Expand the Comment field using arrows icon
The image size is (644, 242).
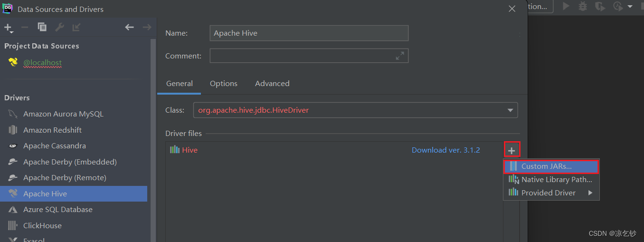400,56
